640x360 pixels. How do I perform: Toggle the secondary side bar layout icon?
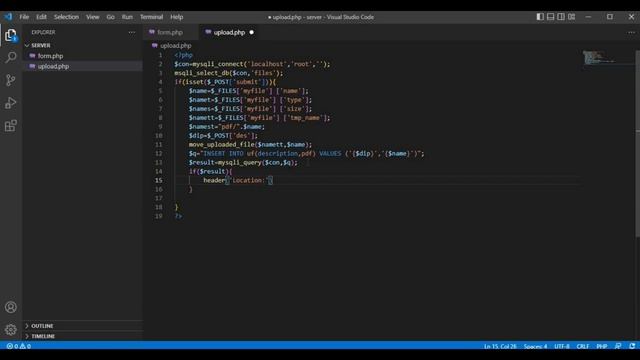point(561,17)
